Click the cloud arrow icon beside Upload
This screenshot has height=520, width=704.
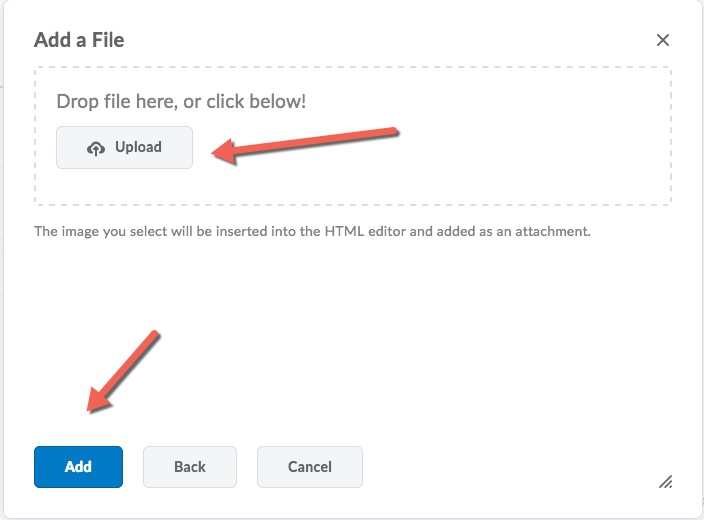coord(96,148)
